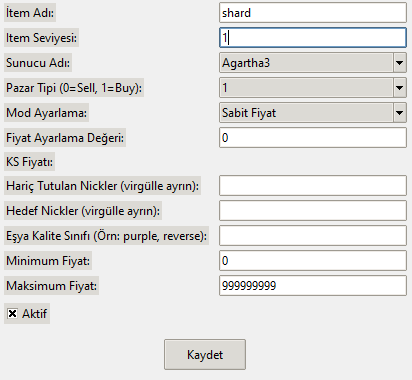The height and width of the screenshot is (380, 412).
Task: Click the Aktif checkbox label text
Action: tap(34, 314)
